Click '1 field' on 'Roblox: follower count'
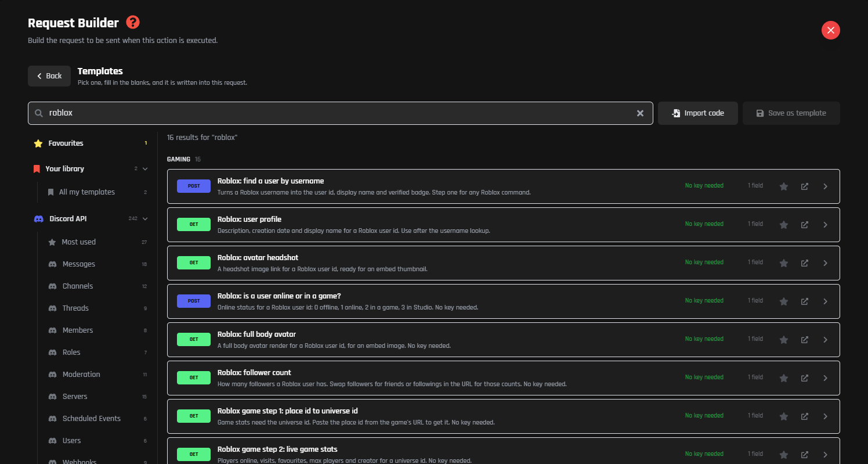 [755, 377]
